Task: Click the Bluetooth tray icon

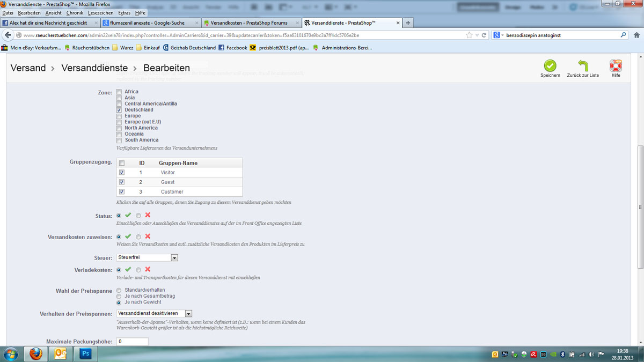Action: point(563,354)
